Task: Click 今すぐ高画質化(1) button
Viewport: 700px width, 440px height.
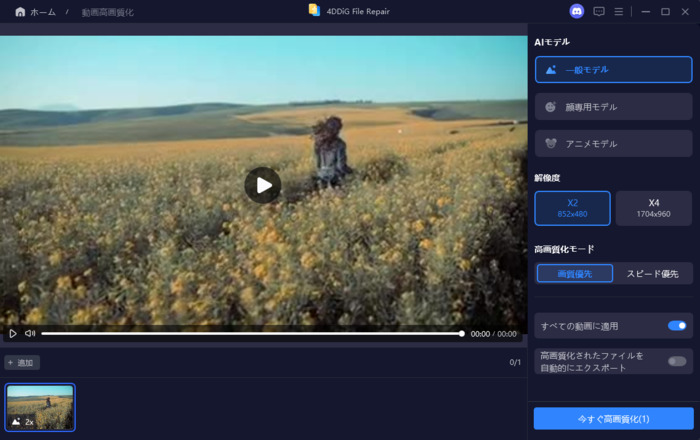Action: point(613,418)
